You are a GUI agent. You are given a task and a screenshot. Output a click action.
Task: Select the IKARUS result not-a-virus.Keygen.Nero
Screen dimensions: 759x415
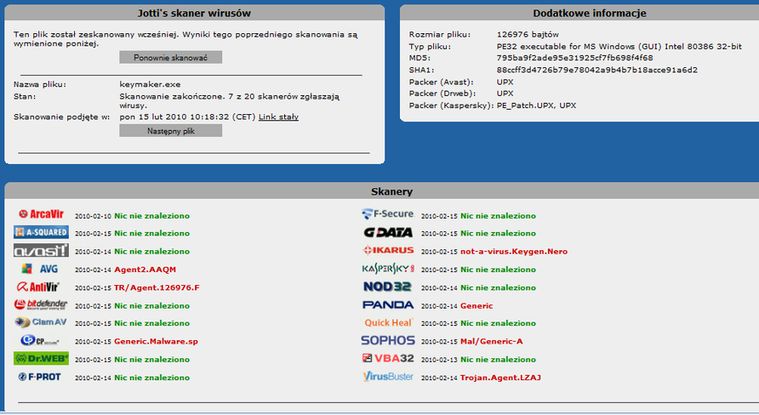coord(514,252)
